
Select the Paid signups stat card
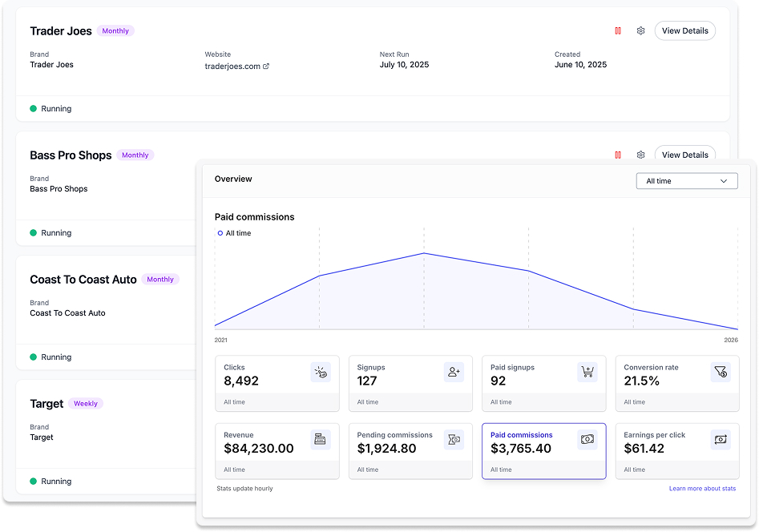[544, 384]
